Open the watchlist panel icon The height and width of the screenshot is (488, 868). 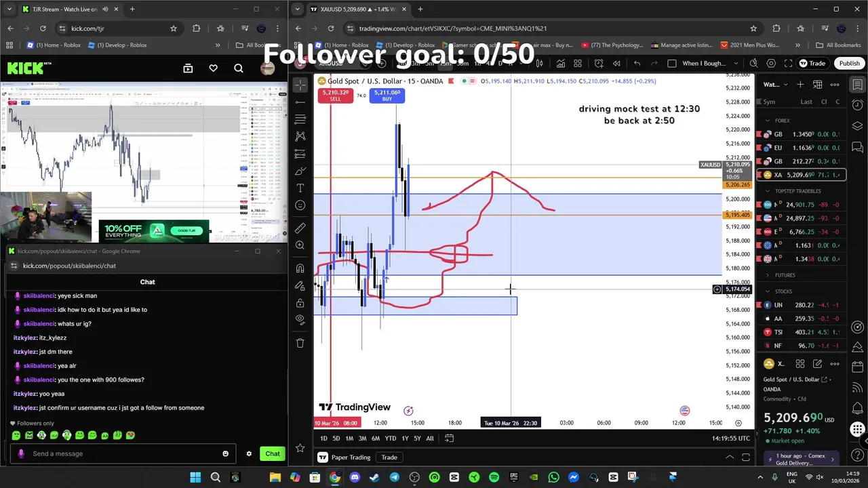pos(858,85)
